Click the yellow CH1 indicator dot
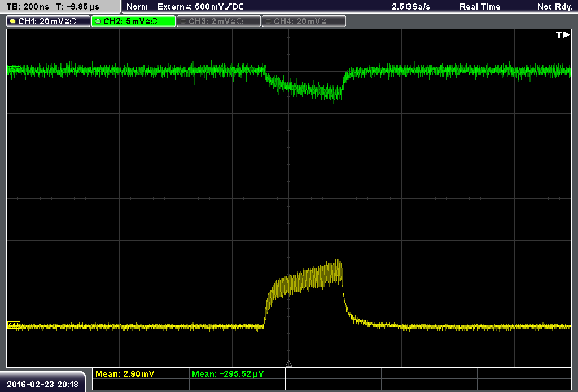578x392 pixels. [13, 21]
